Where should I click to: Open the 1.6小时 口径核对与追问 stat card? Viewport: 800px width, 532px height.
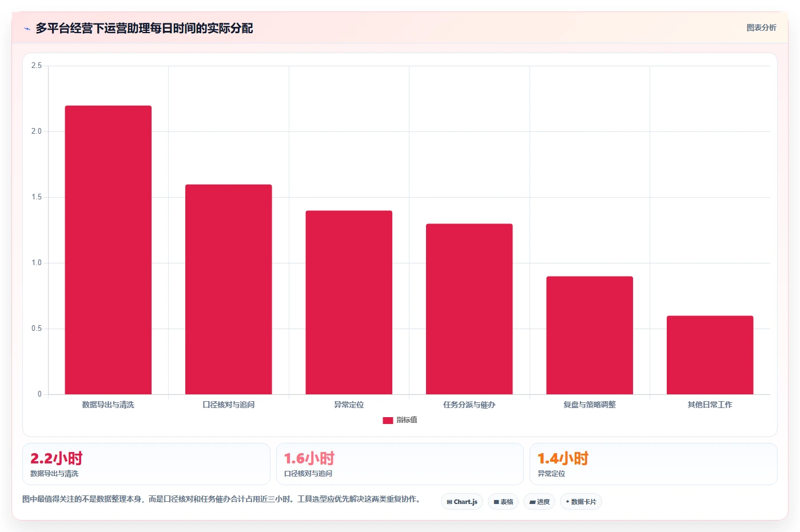pos(400,464)
